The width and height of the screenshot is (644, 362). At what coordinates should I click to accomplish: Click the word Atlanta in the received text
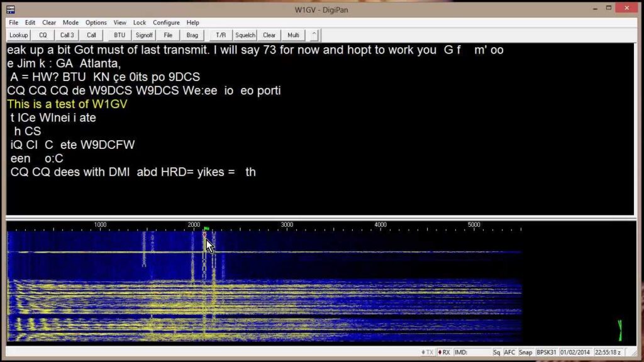(x=100, y=63)
